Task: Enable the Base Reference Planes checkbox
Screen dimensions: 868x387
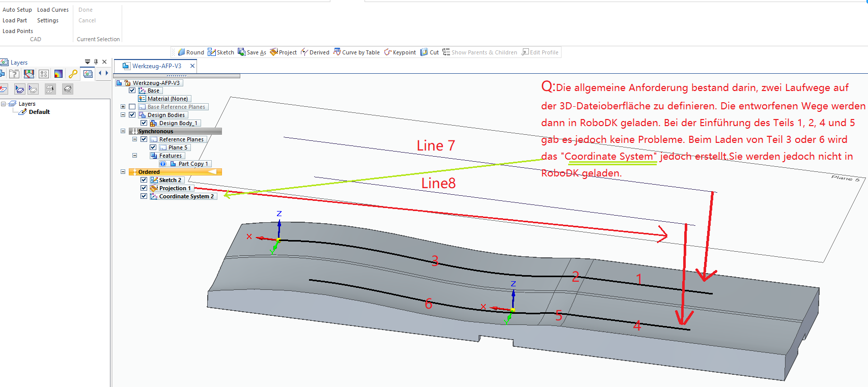Action: pos(132,107)
